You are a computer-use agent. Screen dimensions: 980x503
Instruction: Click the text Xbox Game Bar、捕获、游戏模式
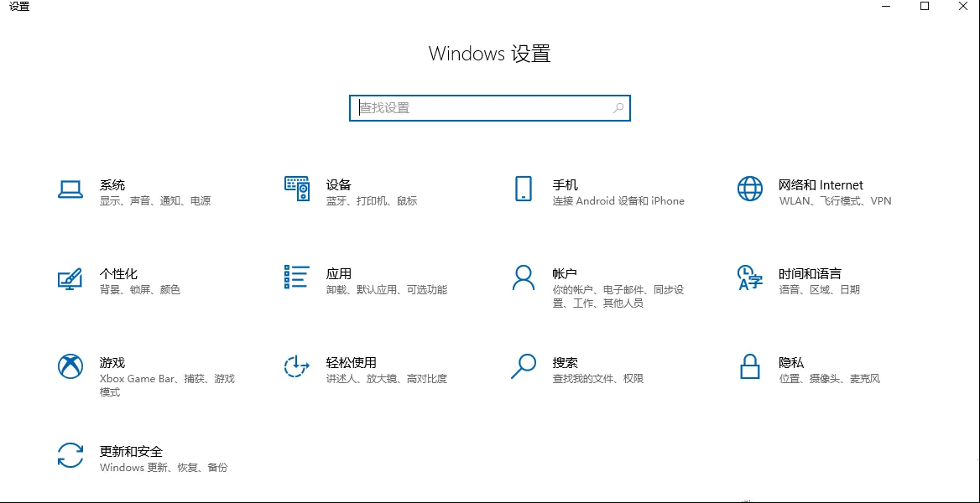coord(167,386)
